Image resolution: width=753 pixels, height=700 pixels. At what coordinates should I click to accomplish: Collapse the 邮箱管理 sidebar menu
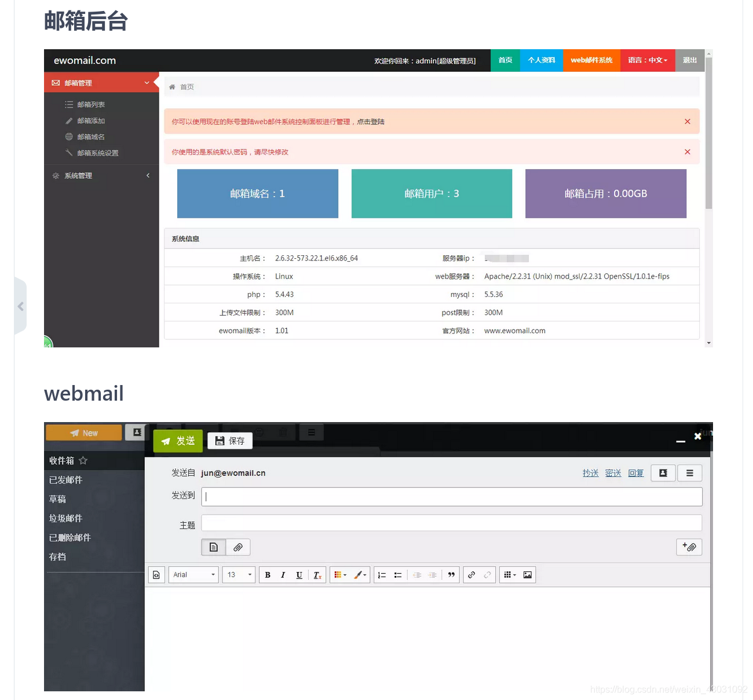coord(101,82)
